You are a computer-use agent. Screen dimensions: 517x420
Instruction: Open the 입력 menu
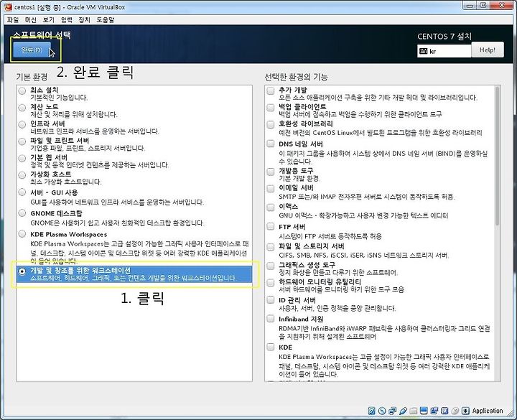coord(66,20)
